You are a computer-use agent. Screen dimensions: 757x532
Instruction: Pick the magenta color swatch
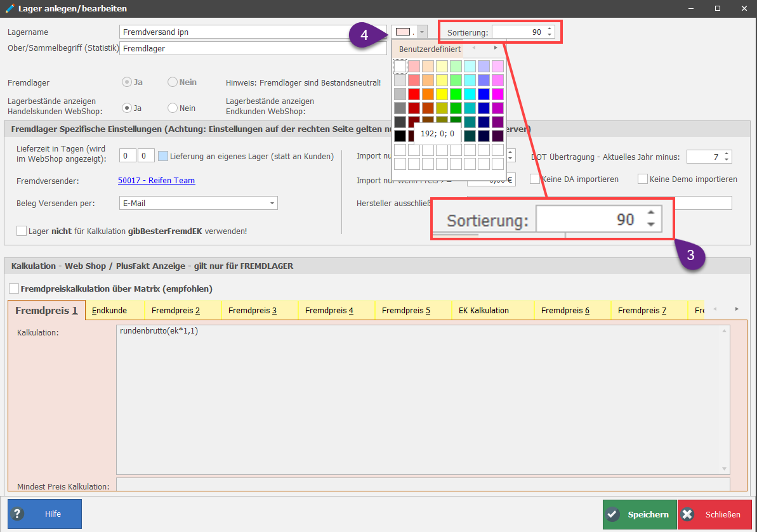click(x=497, y=94)
